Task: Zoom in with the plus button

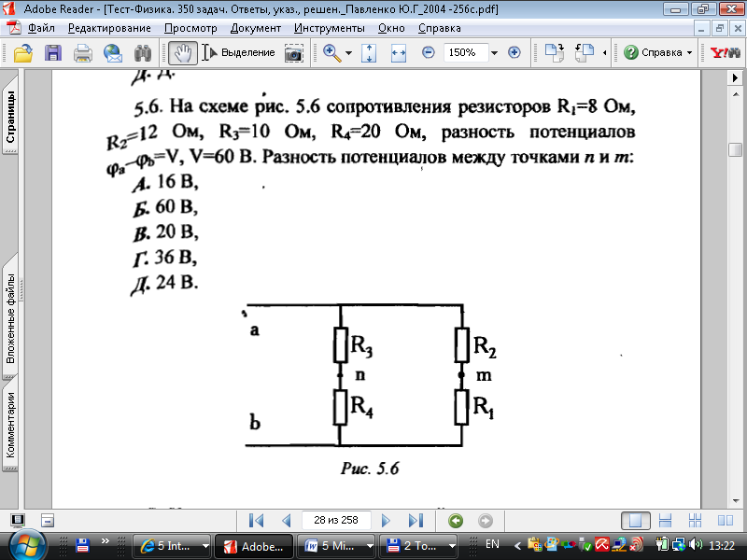Action: coord(514,52)
